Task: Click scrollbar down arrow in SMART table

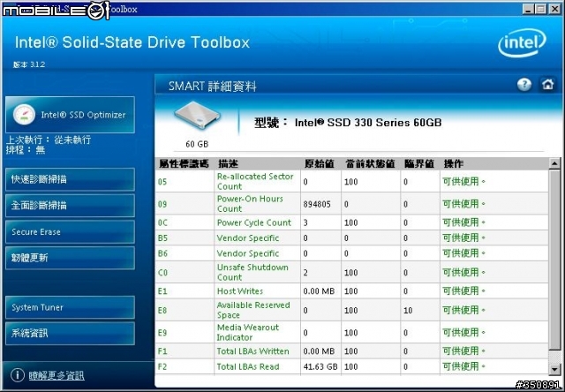Action: 554,369
